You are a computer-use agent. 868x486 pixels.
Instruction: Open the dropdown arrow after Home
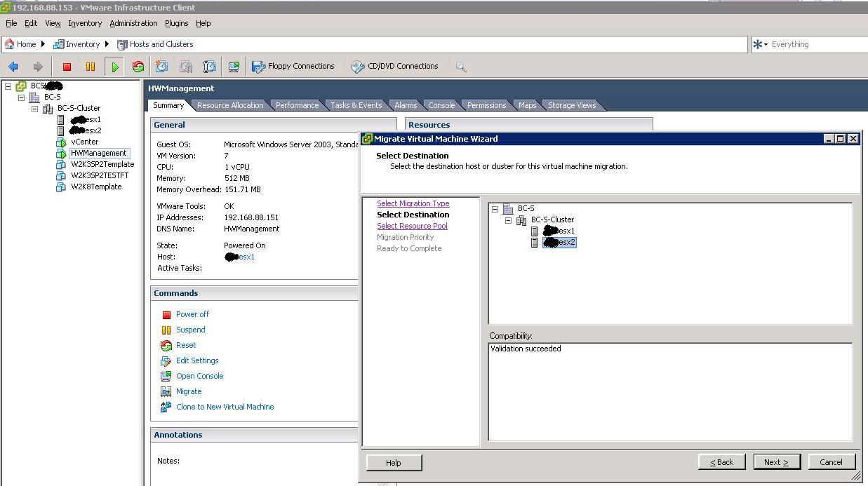[43, 44]
